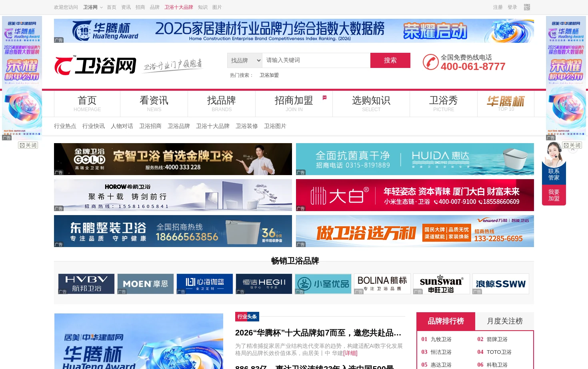Image resolution: width=588 pixels, height=369 pixels.
Task: Open 东鹏整装卫浴 banner ad
Action: coord(173,231)
